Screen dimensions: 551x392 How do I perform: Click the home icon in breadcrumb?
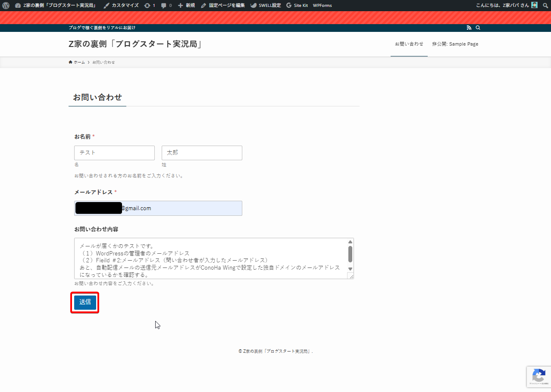(71, 62)
